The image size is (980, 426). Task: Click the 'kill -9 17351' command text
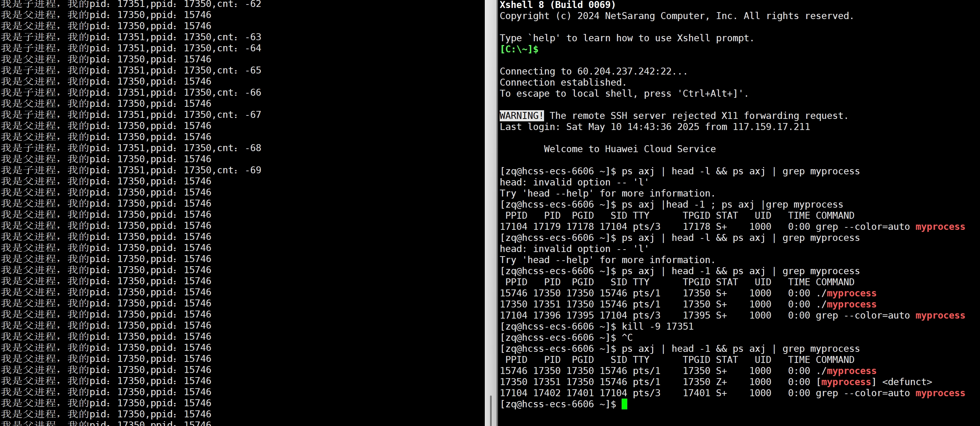(657, 326)
